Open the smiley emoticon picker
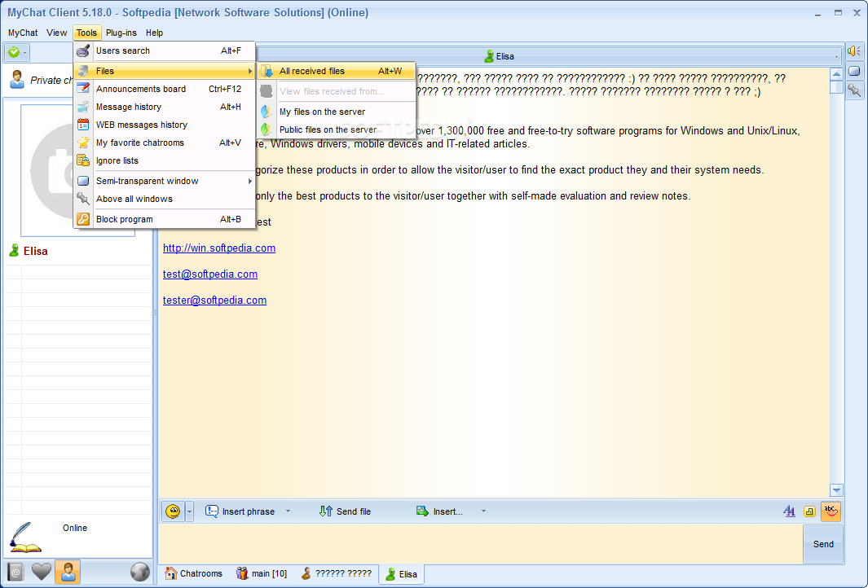The image size is (868, 588). point(174,511)
